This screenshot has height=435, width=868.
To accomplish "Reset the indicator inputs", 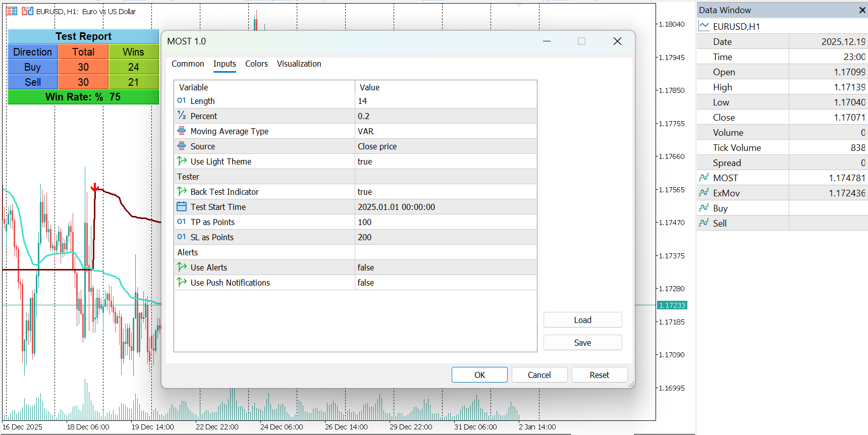I will coord(600,375).
